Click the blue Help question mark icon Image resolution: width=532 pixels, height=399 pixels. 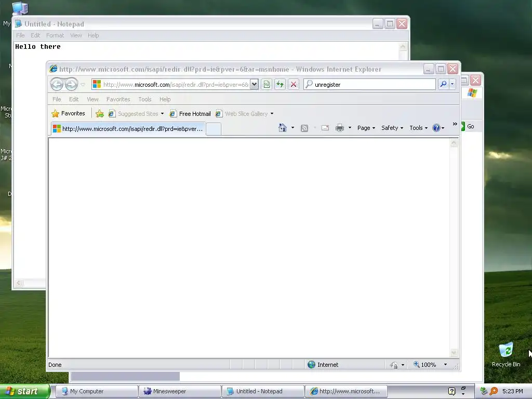pyautogui.click(x=436, y=128)
